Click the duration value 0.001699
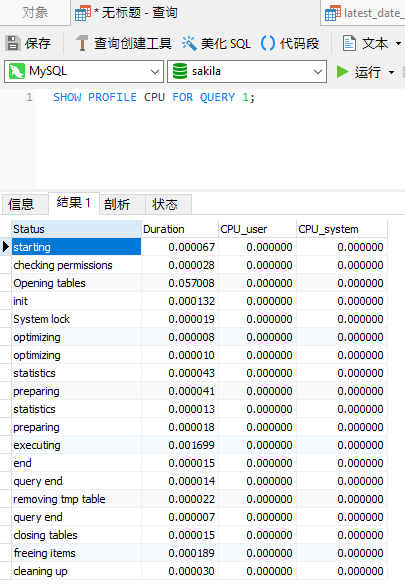Viewport: 405px width, 588px height. [191, 445]
